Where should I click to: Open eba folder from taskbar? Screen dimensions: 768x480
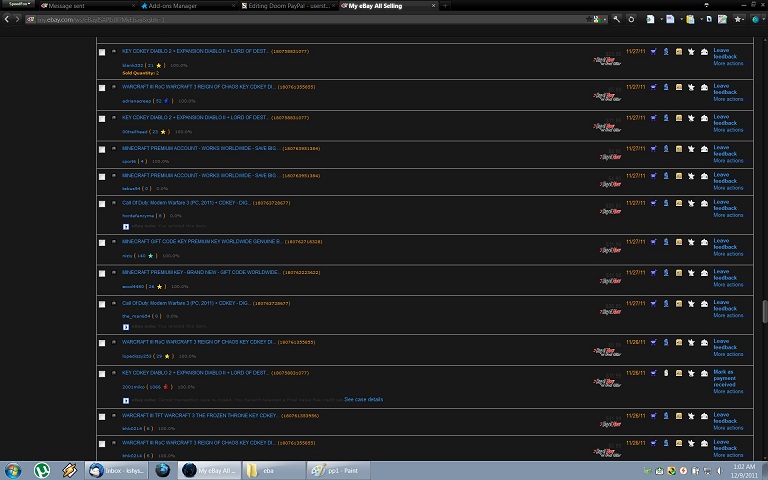click(x=274, y=471)
